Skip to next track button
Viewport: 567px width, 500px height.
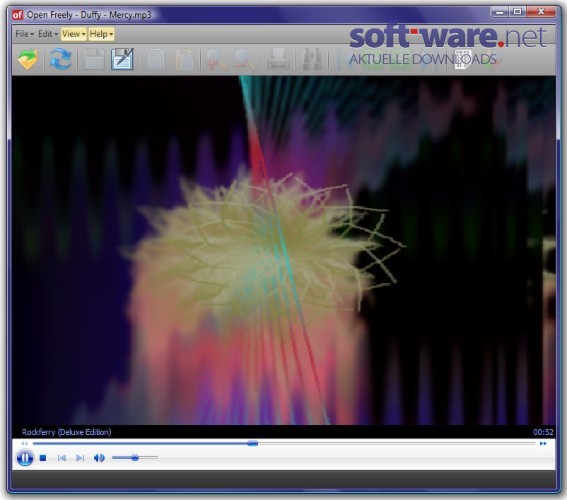[80, 458]
